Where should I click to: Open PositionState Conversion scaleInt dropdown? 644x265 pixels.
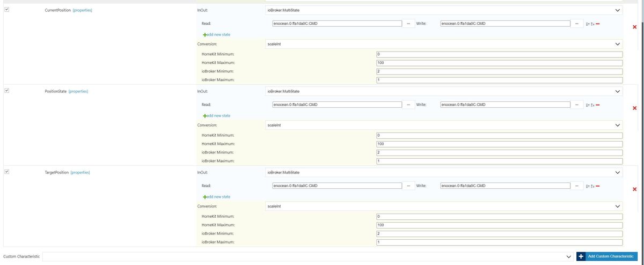click(x=443, y=125)
